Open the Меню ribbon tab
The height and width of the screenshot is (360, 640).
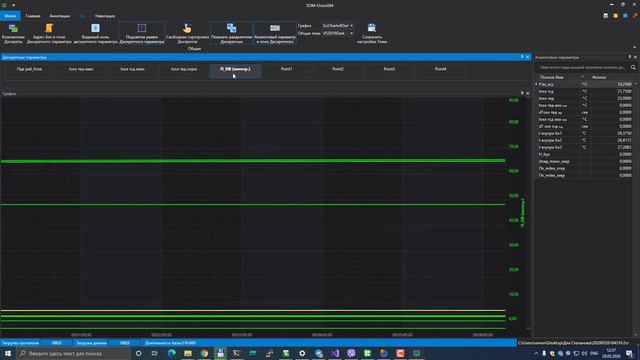pos(10,16)
